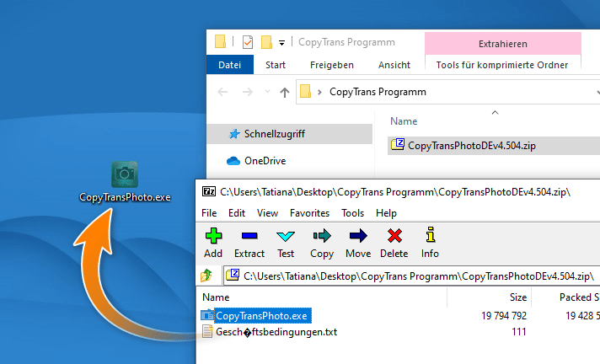Viewport: 600px width, 364px height.
Task: Switch to the Start ribbon tab
Action: coord(276,65)
